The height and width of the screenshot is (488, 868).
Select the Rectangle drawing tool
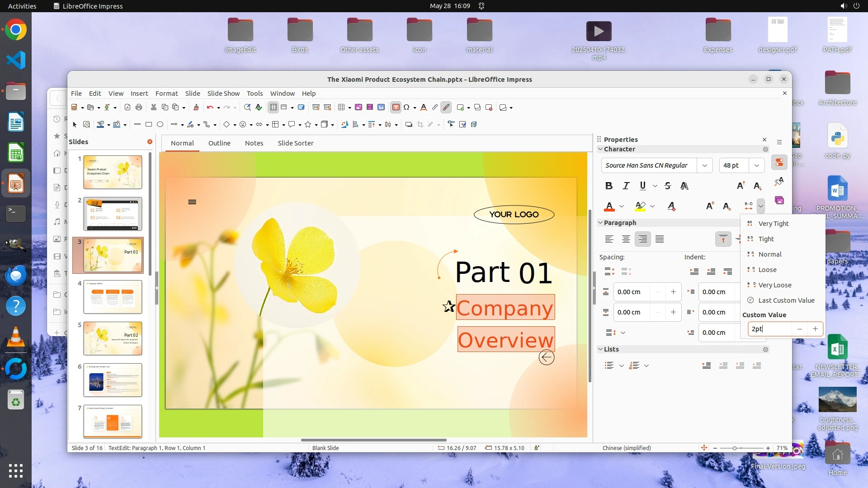click(149, 124)
